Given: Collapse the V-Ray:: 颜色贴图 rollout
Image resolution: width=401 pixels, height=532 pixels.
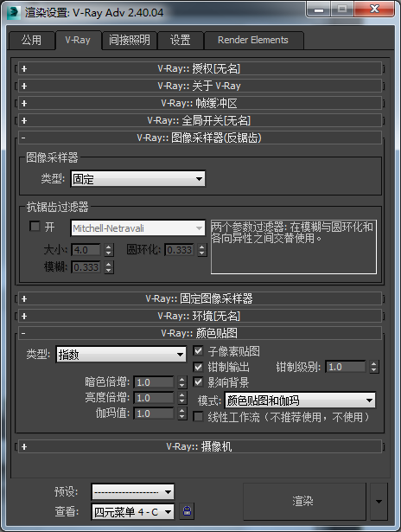Looking at the screenshot, I should (200, 334).
